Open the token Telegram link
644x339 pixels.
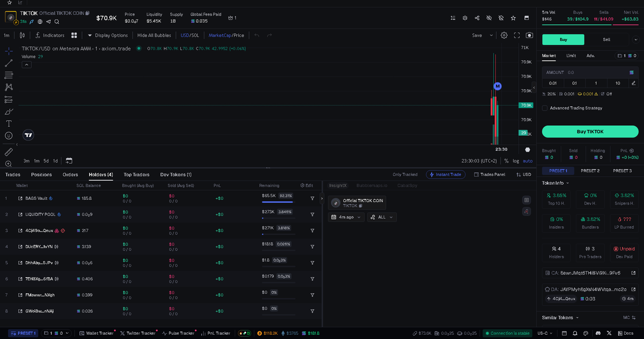click(48, 21)
